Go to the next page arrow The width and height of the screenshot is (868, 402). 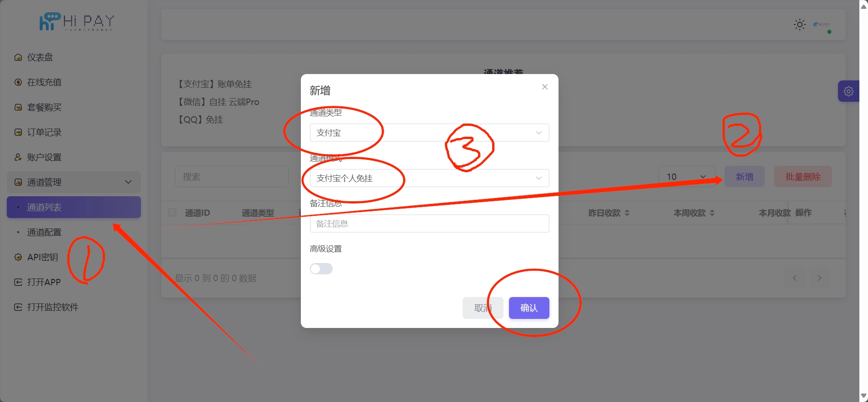pyautogui.click(x=819, y=278)
